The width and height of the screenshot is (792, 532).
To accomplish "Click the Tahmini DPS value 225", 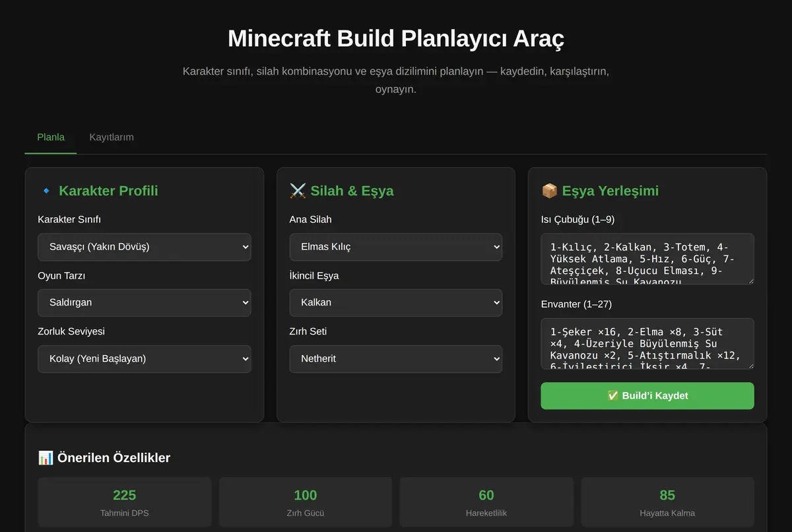I will (x=125, y=495).
